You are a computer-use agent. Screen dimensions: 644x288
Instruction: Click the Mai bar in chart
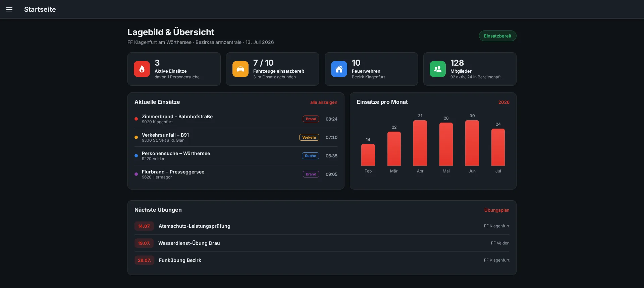(446, 144)
